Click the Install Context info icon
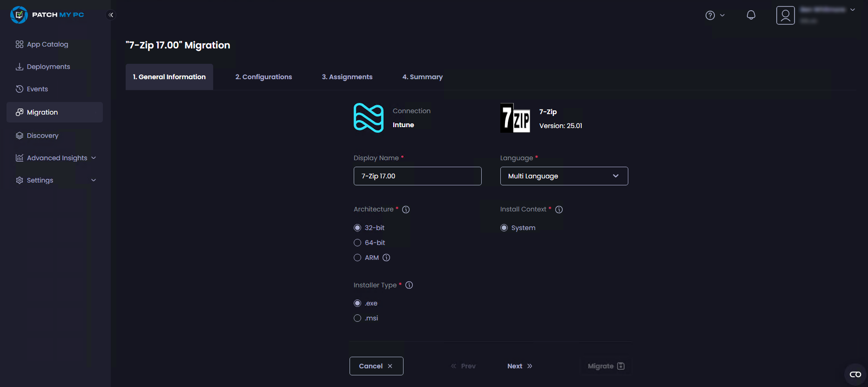Screen dimensions: 868x387 pyautogui.click(x=559, y=210)
